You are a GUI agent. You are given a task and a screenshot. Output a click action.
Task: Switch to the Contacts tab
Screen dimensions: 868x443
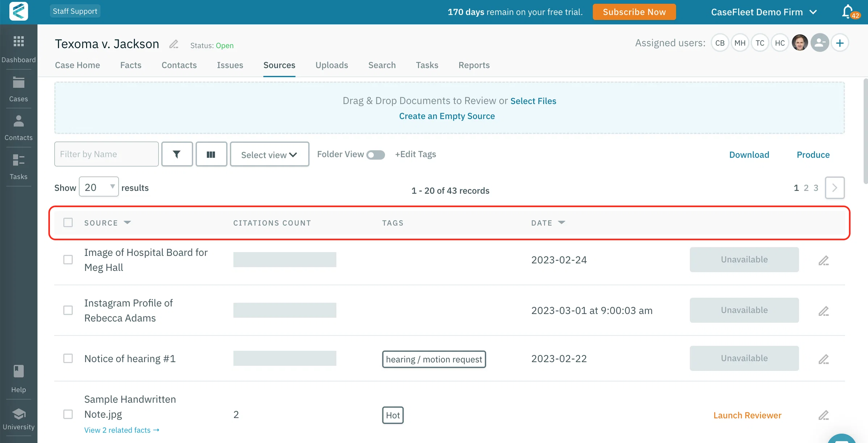(x=179, y=65)
